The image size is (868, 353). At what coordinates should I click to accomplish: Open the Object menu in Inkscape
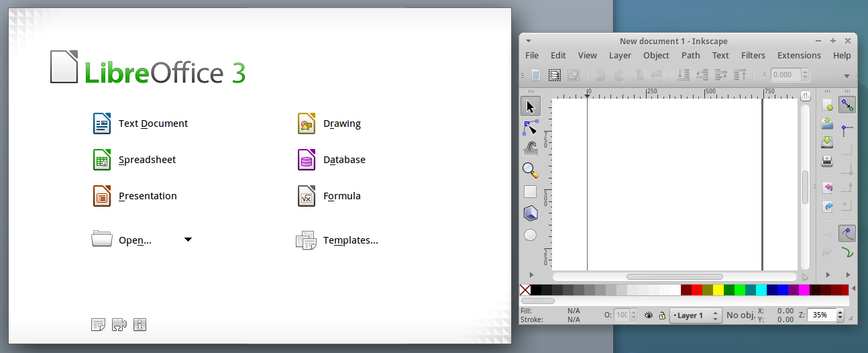[x=656, y=56]
